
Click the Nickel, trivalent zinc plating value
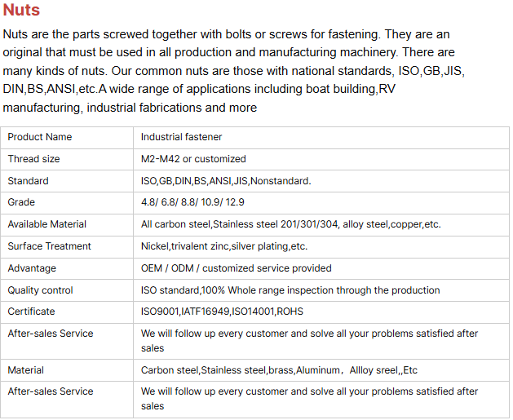[x=224, y=246]
